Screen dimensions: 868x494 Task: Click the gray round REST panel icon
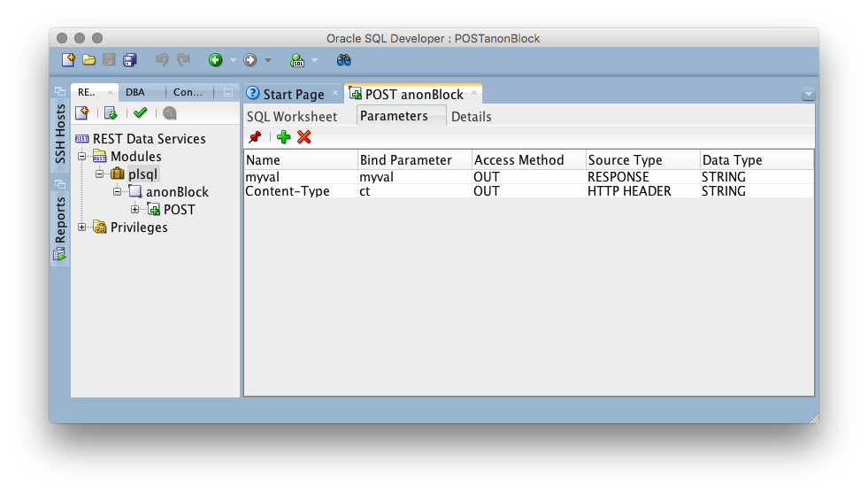click(x=170, y=113)
